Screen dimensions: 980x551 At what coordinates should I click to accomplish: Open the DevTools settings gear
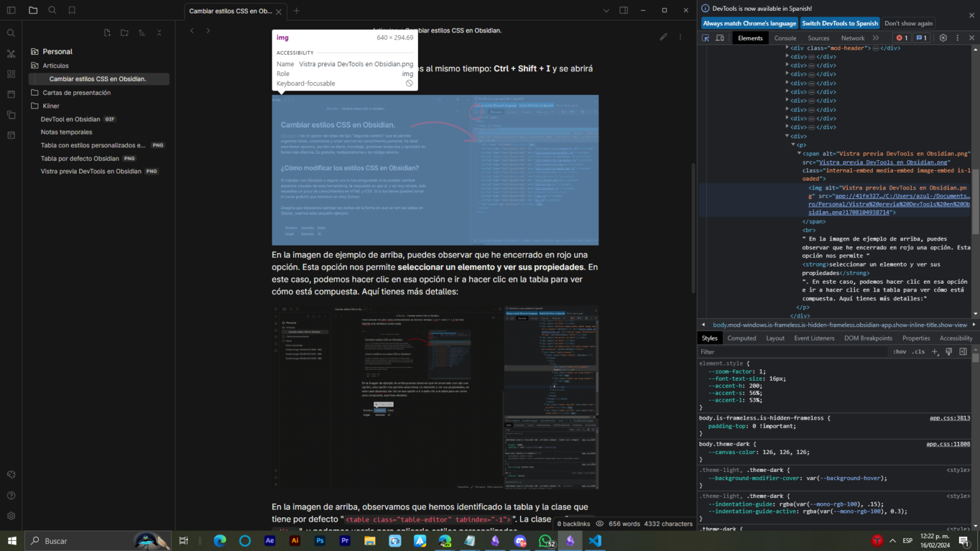pos(944,38)
